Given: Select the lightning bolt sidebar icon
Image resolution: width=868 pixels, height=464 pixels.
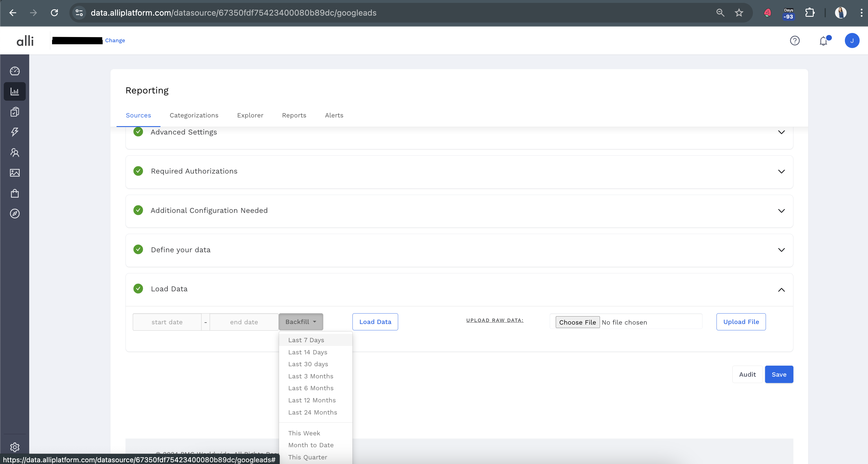Looking at the screenshot, I should [x=14, y=132].
